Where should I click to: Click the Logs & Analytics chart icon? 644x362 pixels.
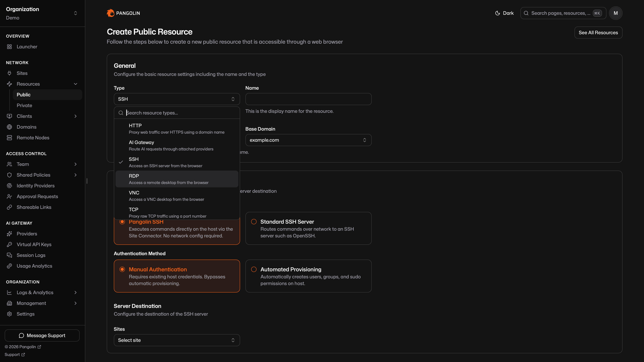point(9,292)
